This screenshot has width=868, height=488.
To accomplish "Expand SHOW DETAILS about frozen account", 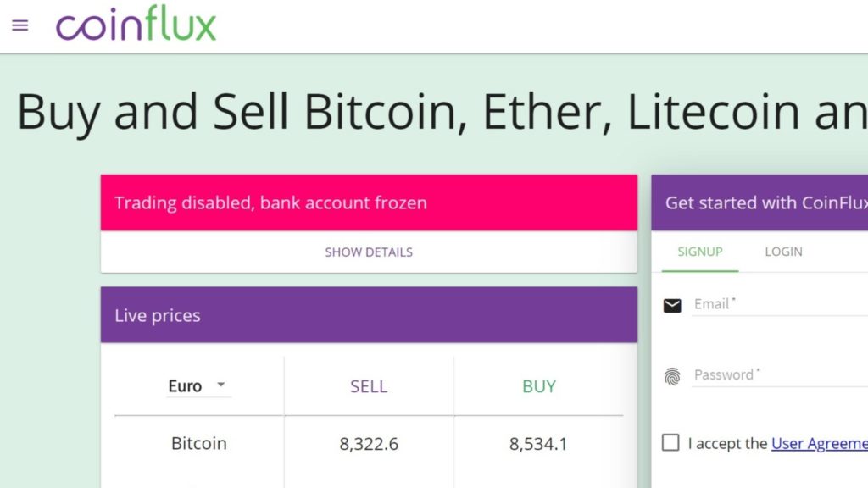I will pyautogui.click(x=369, y=252).
